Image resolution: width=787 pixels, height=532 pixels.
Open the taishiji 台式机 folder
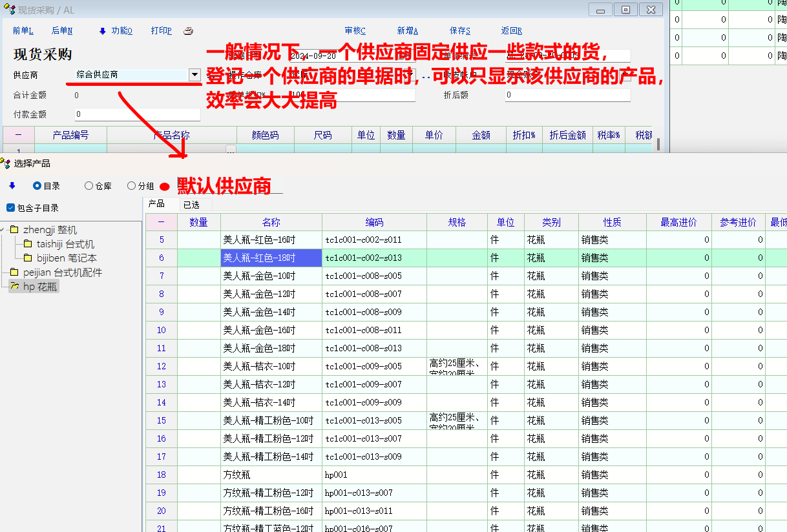(x=65, y=244)
